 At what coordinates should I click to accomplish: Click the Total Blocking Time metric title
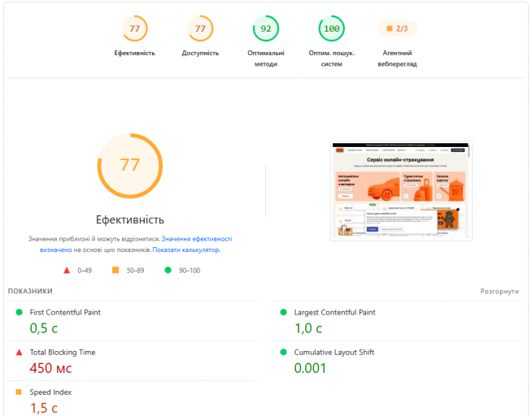63,352
